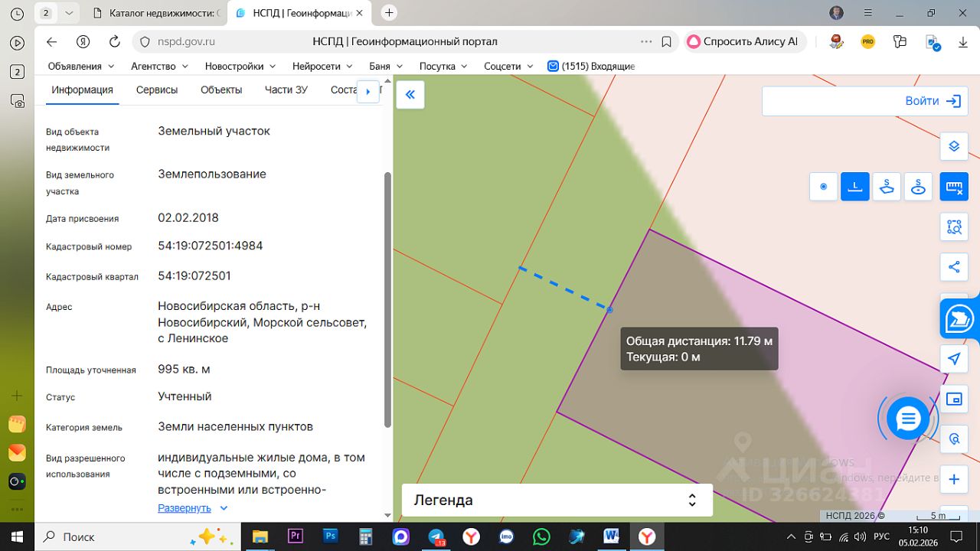Screen dimensions: 980x551
Task: Locate my position on the map
Action: pyautogui.click(x=954, y=359)
